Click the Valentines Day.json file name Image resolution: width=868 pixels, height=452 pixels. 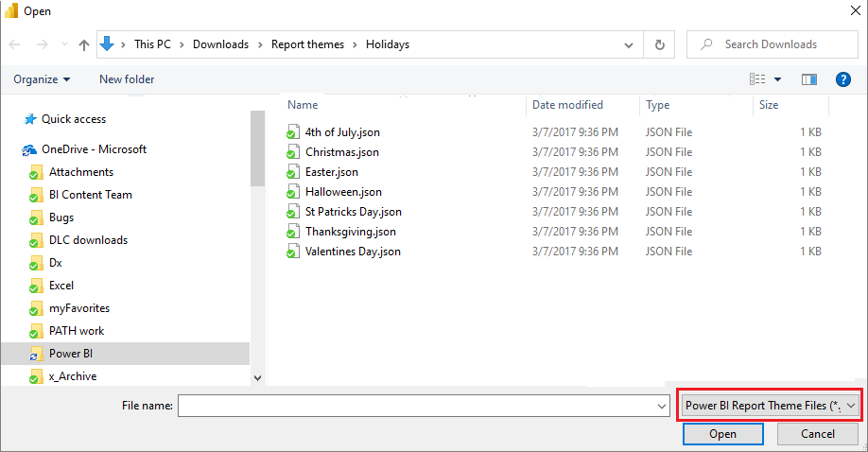tap(354, 252)
